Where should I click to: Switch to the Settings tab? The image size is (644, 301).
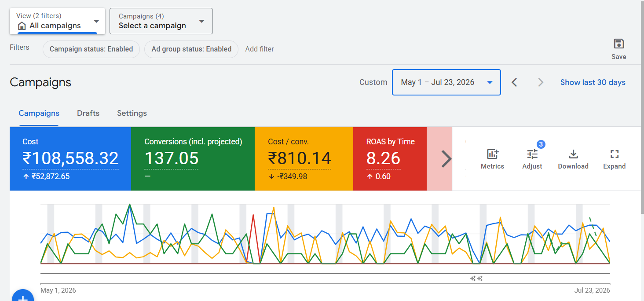pos(132,113)
